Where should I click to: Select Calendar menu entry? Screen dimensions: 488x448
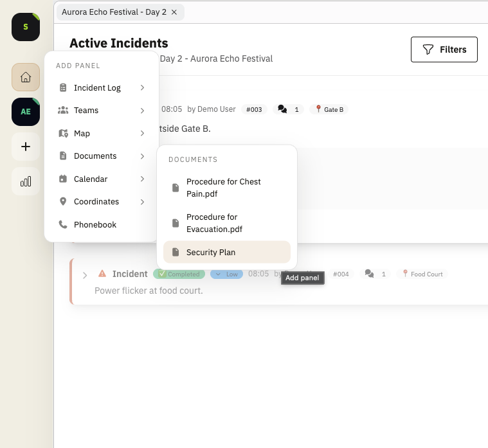click(x=102, y=179)
